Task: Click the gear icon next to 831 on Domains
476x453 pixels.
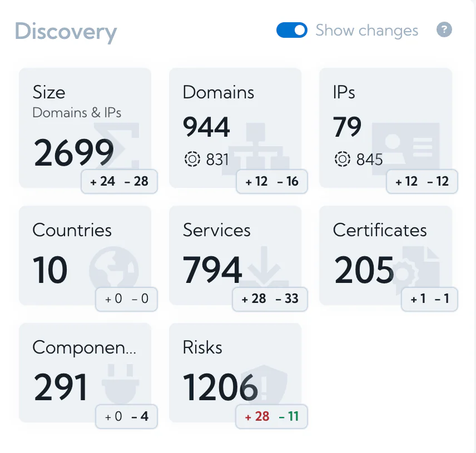Action: [x=192, y=160]
